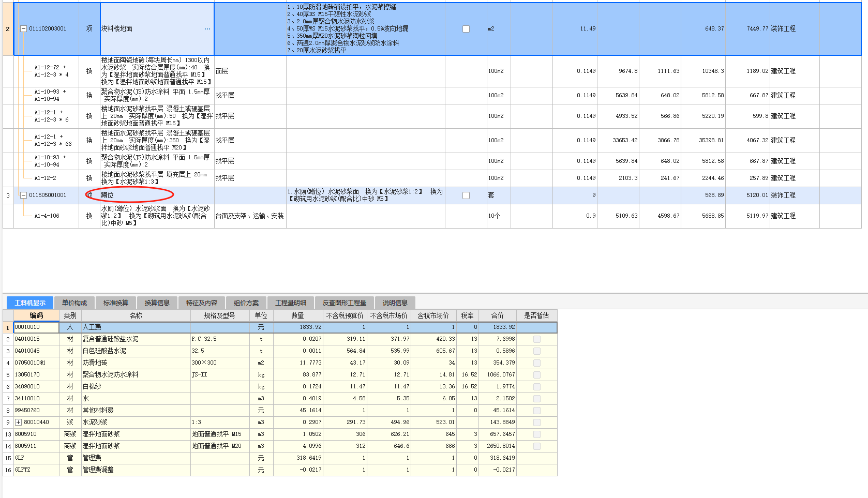Collapse the 011102003001 item row
The height and width of the screenshot is (498, 868).
pos(23,29)
